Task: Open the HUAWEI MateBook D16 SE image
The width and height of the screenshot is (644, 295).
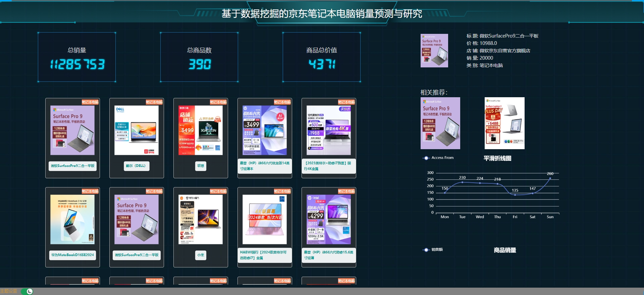Action: tap(72, 220)
